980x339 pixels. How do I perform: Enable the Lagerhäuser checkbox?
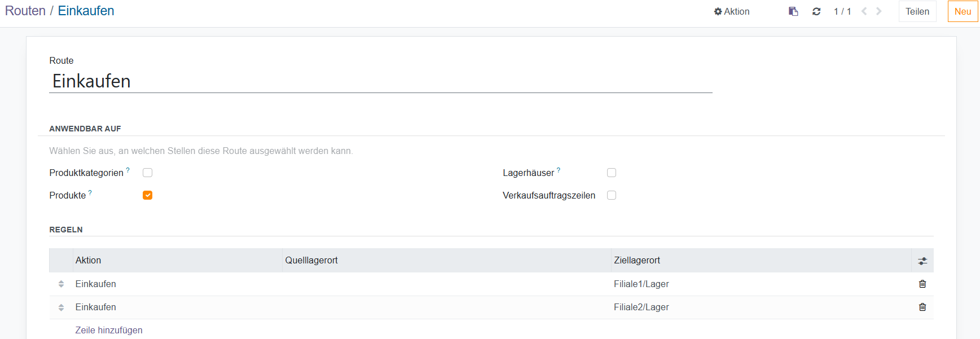(x=612, y=173)
